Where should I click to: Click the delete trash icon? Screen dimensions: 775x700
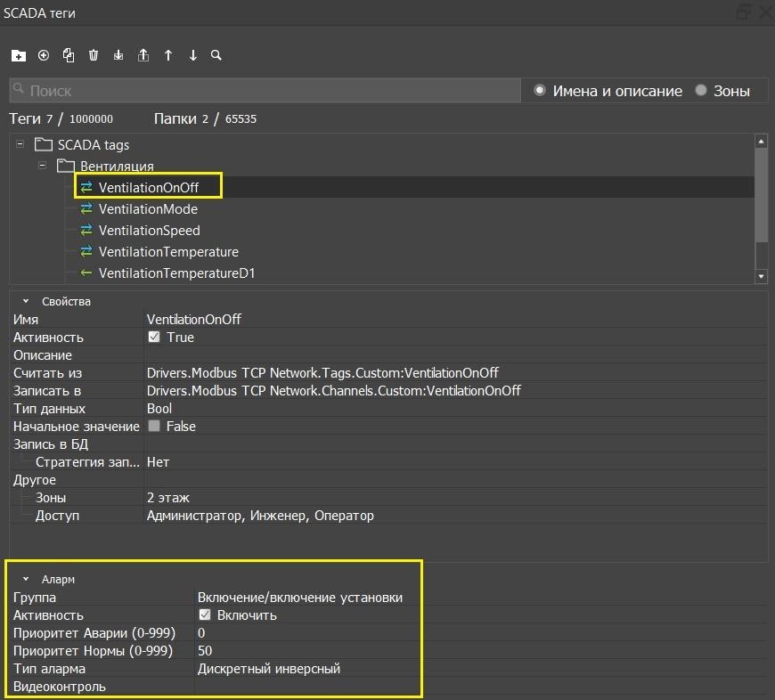point(94,55)
